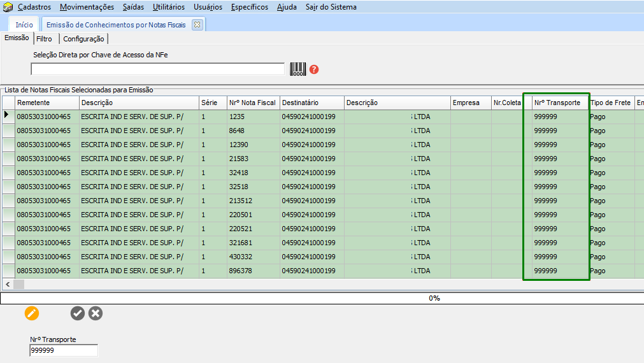Select the row selector with the arrow marker
Image resolution: width=644 pixels, height=363 pixels.
9,117
